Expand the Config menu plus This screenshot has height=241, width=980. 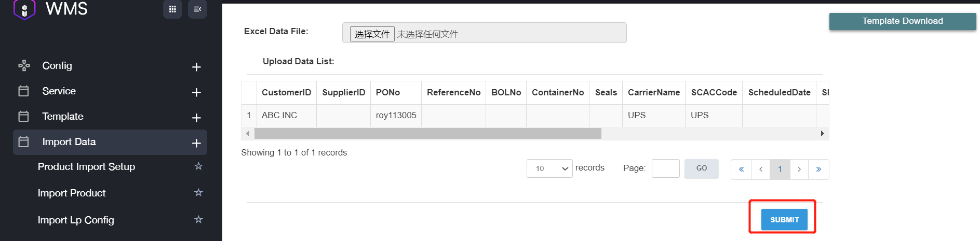196,67
